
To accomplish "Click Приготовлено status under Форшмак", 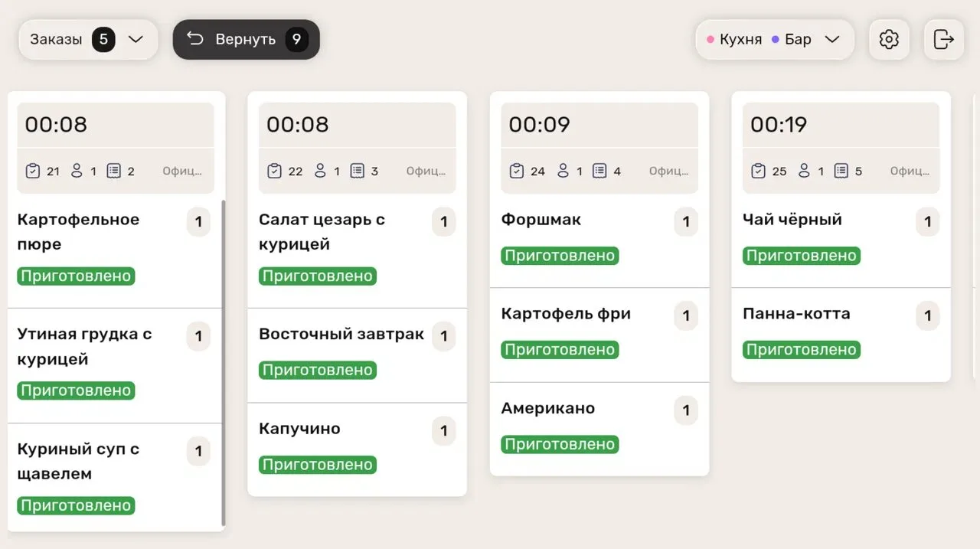I will tap(560, 256).
